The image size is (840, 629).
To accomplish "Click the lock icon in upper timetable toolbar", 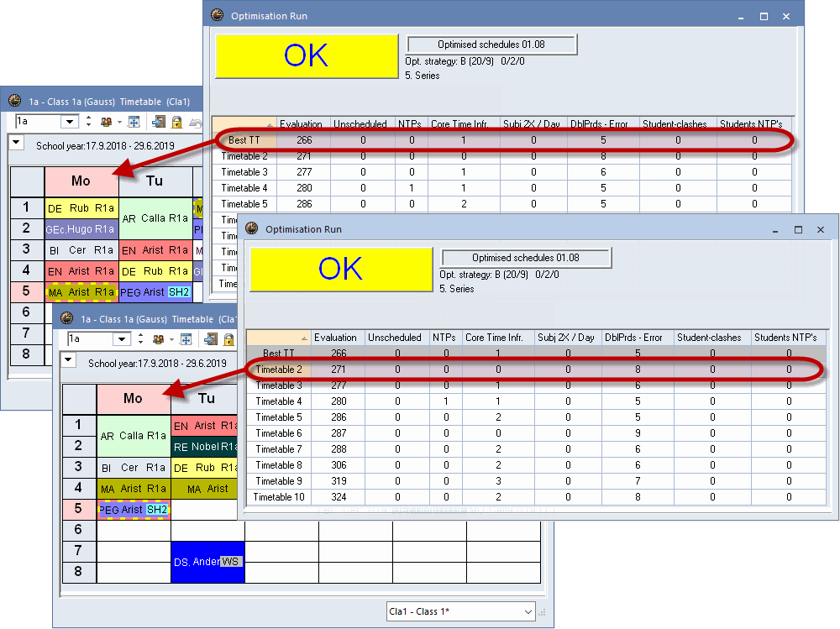I will tap(176, 123).
